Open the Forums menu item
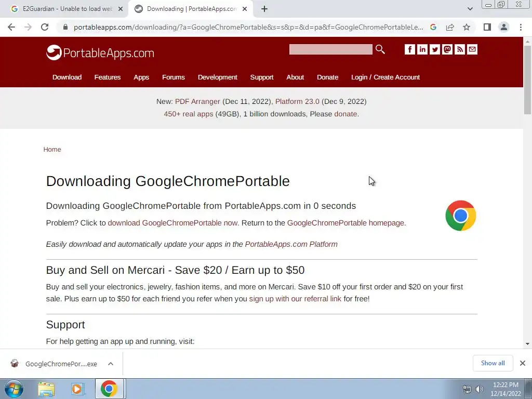The image size is (532, 399). 174,77
